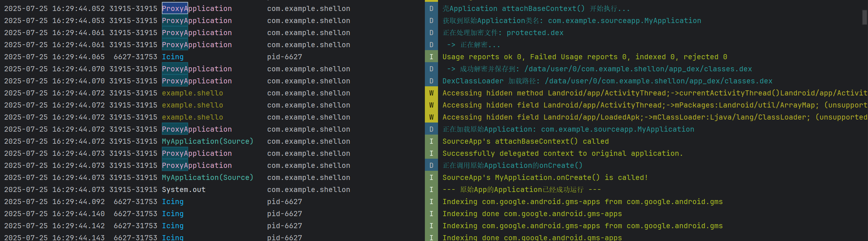Click com.example.shellon package on the '正在处理加密文件' row
This screenshot has width=868, height=241.
[x=309, y=33]
